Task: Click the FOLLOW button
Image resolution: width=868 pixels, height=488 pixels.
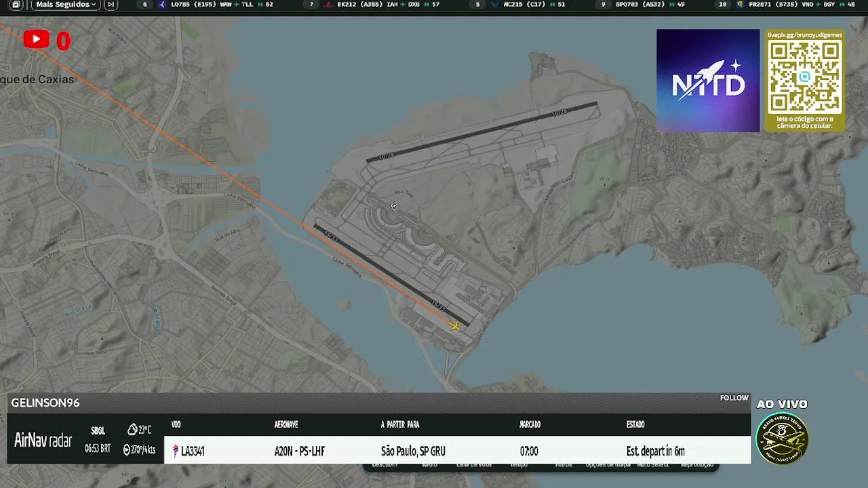Action: pyautogui.click(x=734, y=398)
